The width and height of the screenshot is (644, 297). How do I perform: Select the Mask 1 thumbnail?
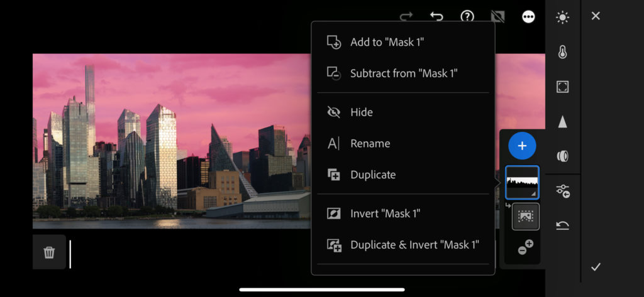pos(522,183)
